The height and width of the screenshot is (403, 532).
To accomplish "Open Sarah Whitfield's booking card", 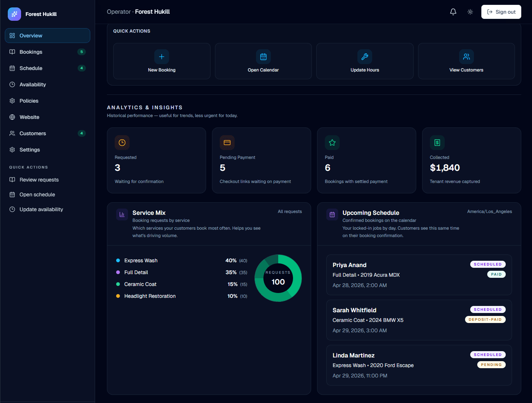I will [419, 320].
